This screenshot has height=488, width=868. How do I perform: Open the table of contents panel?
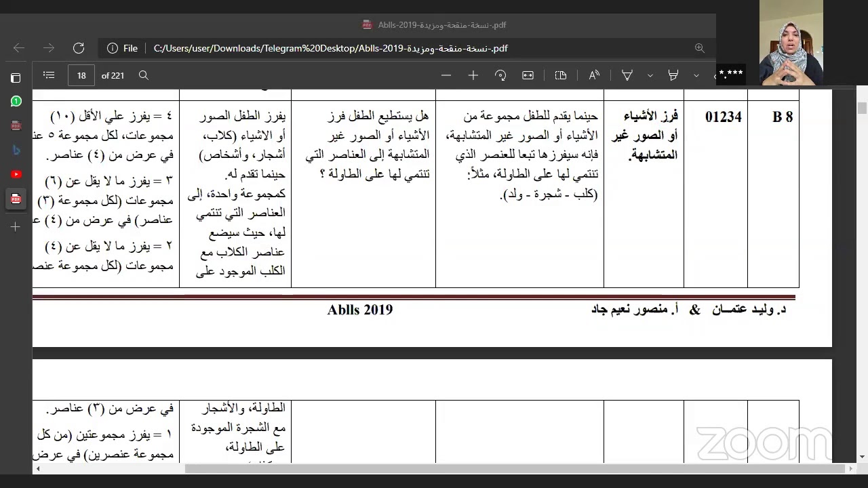[49, 75]
